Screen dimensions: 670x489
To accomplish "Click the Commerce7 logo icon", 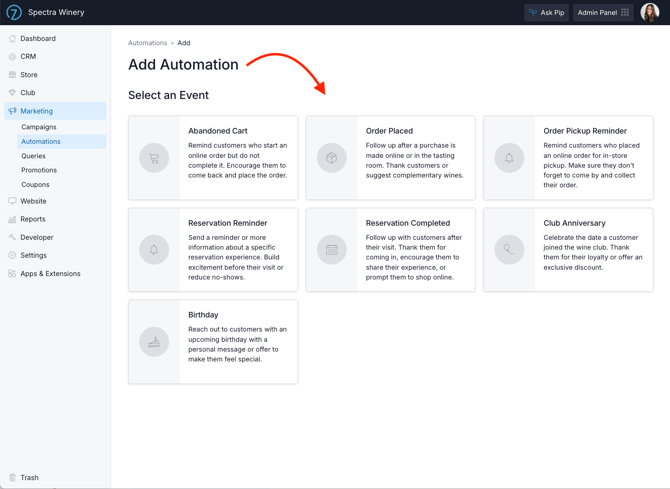I will click(x=14, y=12).
